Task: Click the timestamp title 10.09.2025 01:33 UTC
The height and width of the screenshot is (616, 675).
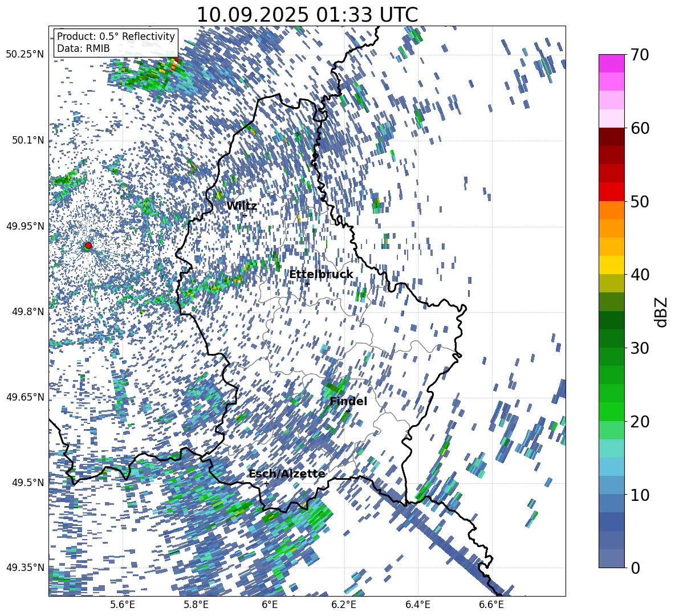Action: 307,15
